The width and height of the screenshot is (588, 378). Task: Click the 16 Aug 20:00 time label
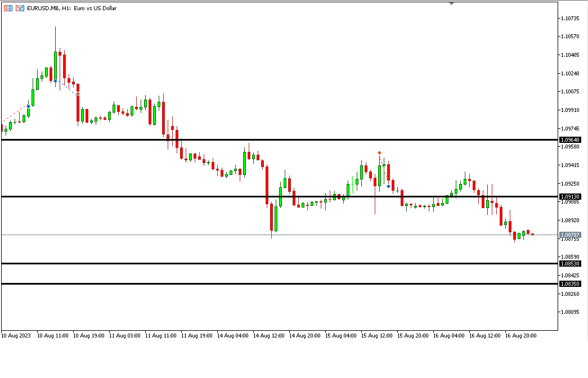pos(520,336)
